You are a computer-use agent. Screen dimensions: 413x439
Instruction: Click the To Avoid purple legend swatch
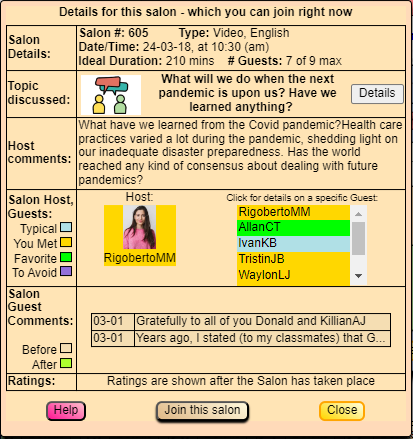(66, 271)
